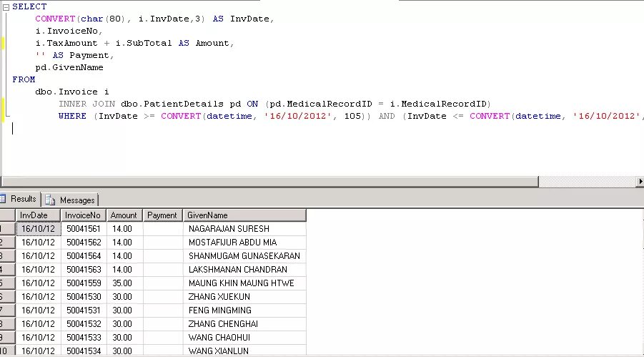This screenshot has height=357, width=644.
Task: Select name cell FENG MINGMING
Action: (244, 310)
